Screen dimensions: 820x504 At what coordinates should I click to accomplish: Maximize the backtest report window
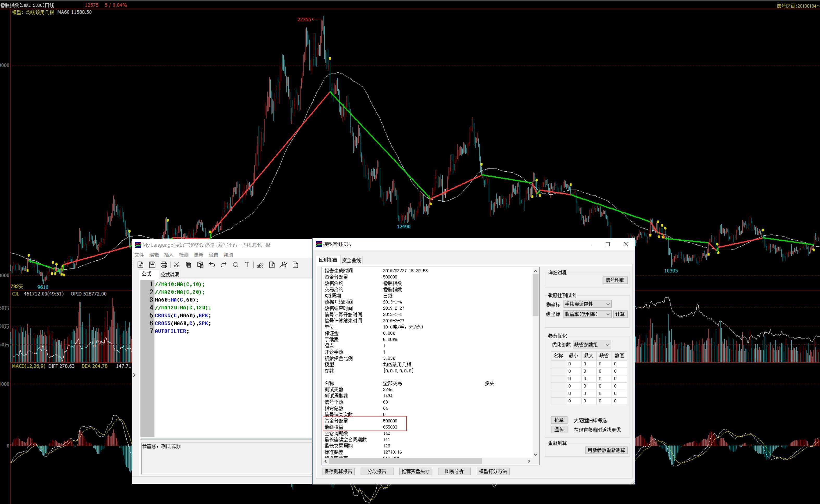(x=608, y=244)
